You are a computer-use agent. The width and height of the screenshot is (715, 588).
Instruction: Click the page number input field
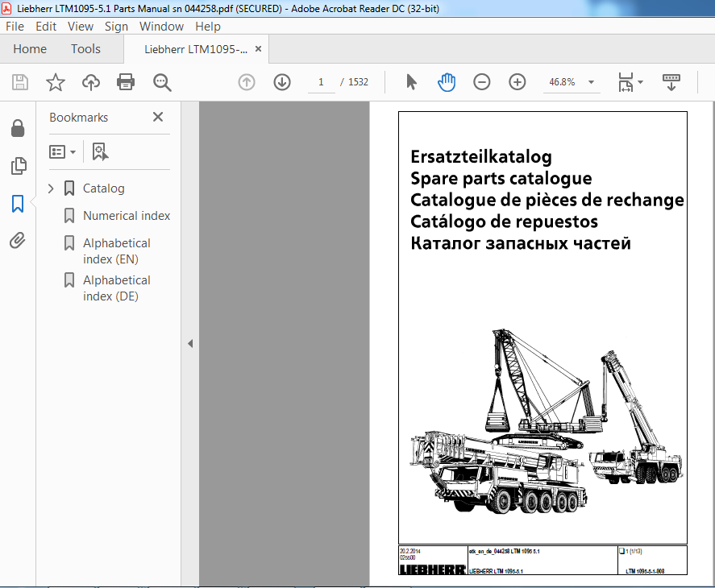tap(321, 82)
